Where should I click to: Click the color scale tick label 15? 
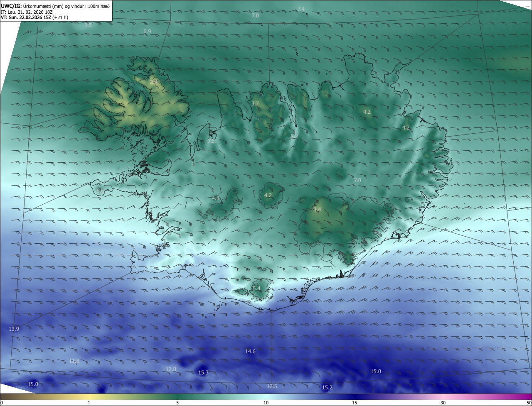coord(355,403)
